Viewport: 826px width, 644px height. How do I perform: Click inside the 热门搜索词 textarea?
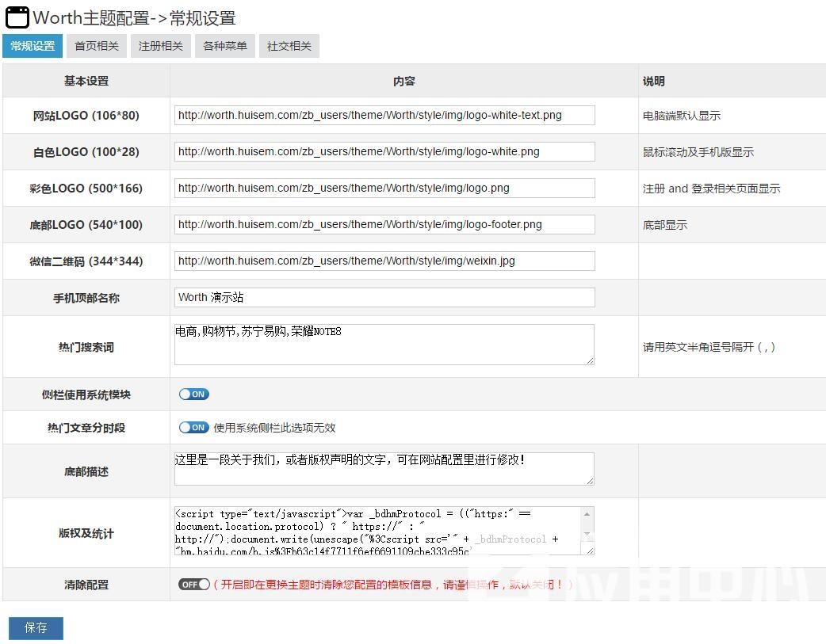tap(384, 345)
